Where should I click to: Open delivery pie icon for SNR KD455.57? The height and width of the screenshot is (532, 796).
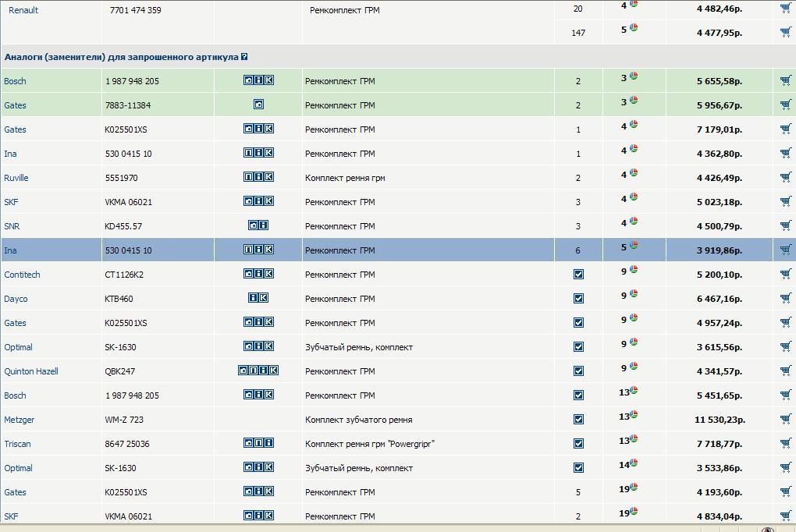click(x=634, y=222)
